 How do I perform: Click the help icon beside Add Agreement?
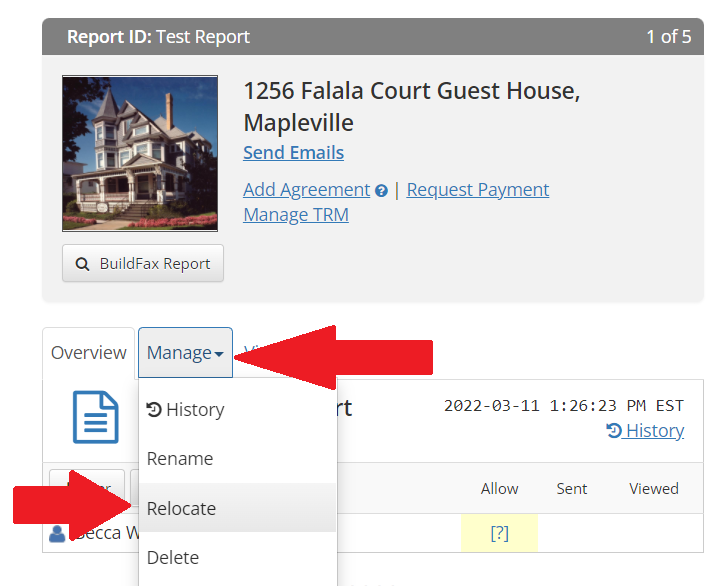click(x=381, y=191)
